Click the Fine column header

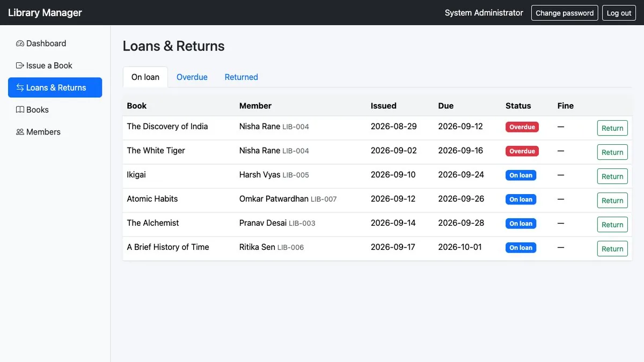[566, 106]
